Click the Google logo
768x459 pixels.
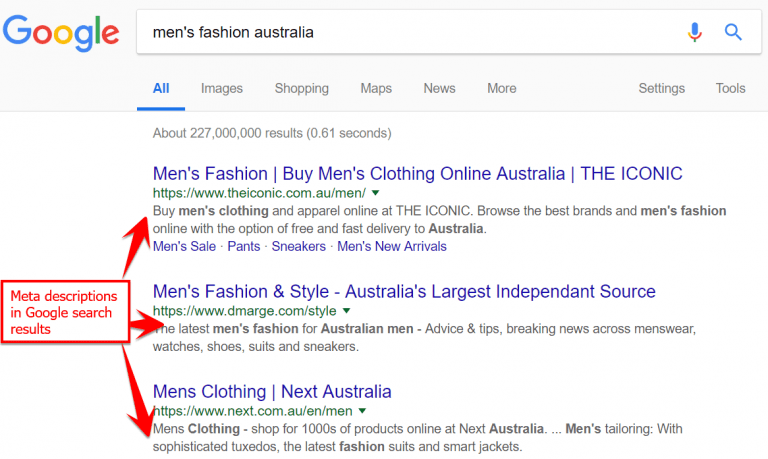(62, 33)
